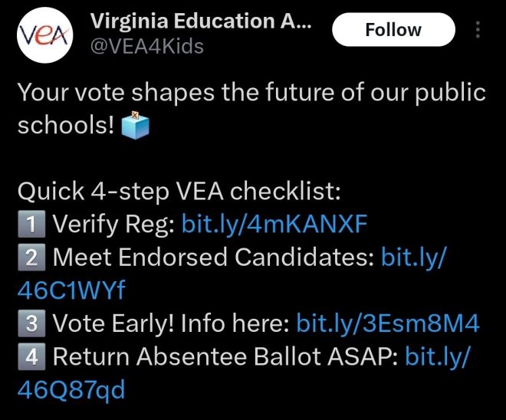Open the Verify Reg link bit.ly/4mKANXF

click(274, 225)
